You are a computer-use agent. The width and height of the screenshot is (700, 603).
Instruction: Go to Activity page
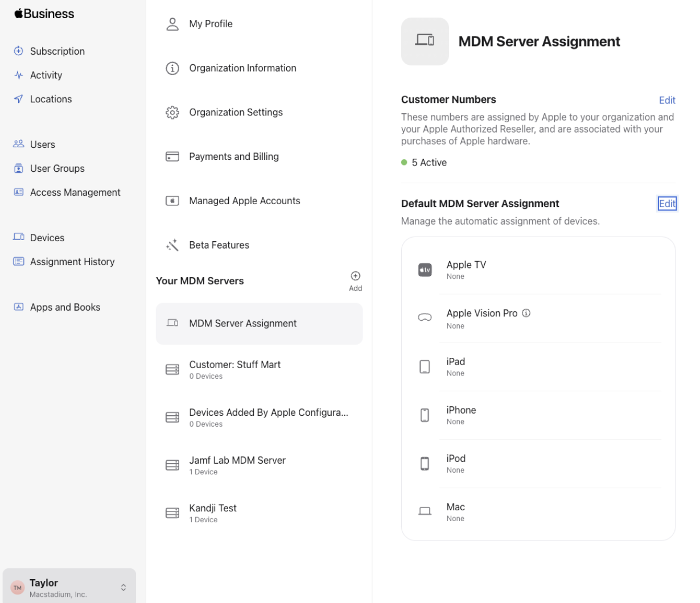[46, 75]
